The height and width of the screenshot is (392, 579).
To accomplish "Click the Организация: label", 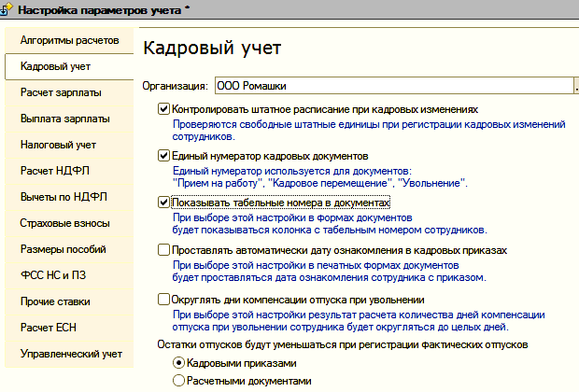I will (x=176, y=86).
